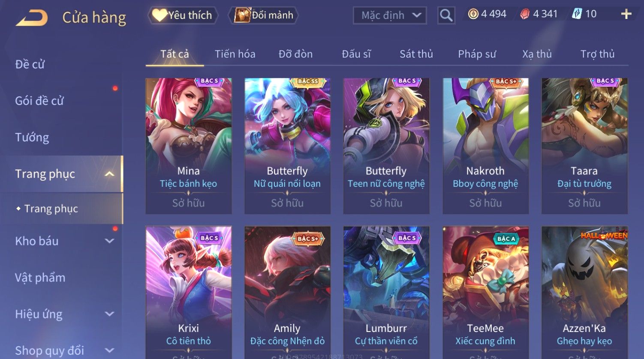Open the Mặc định sort dropdown
644x359 pixels.
[390, 15]
